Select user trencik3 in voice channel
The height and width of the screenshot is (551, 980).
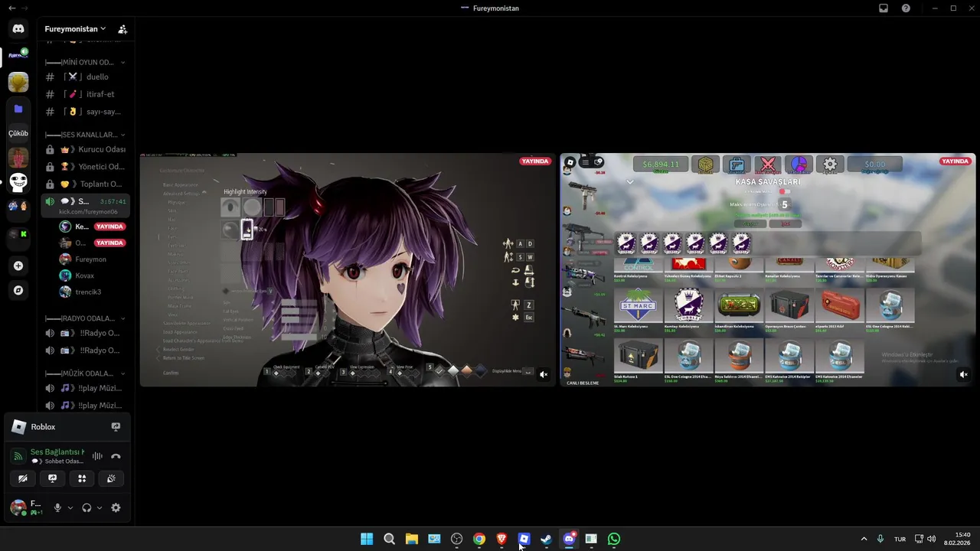click(x=93, y=292)
